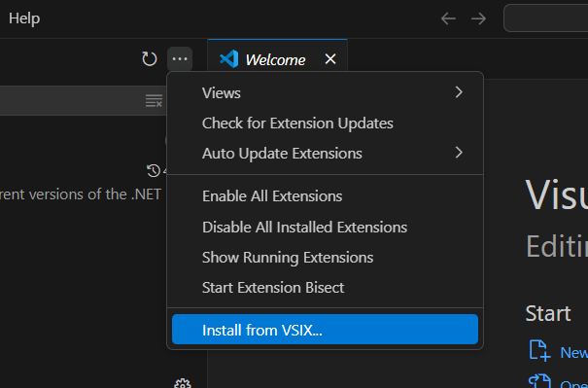This screenshot has height=388, width=588.
Task: Close the Welcome tab
Action: [x=330, y=59]
